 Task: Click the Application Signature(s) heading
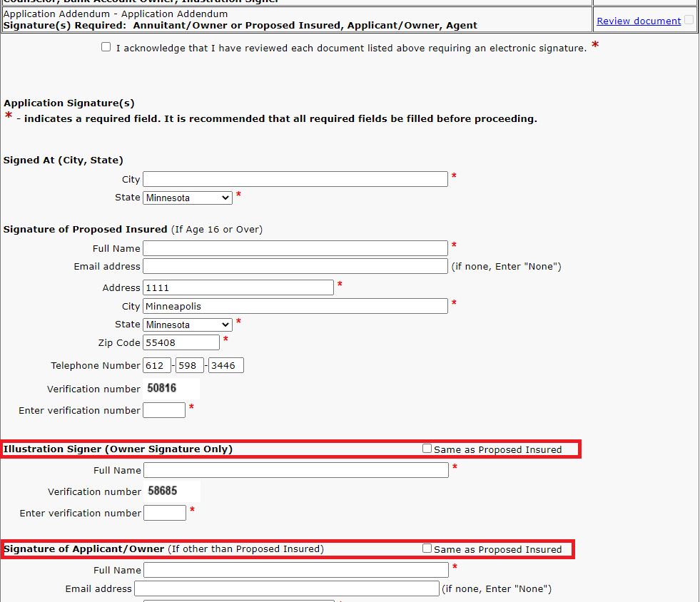pos(69,103)
